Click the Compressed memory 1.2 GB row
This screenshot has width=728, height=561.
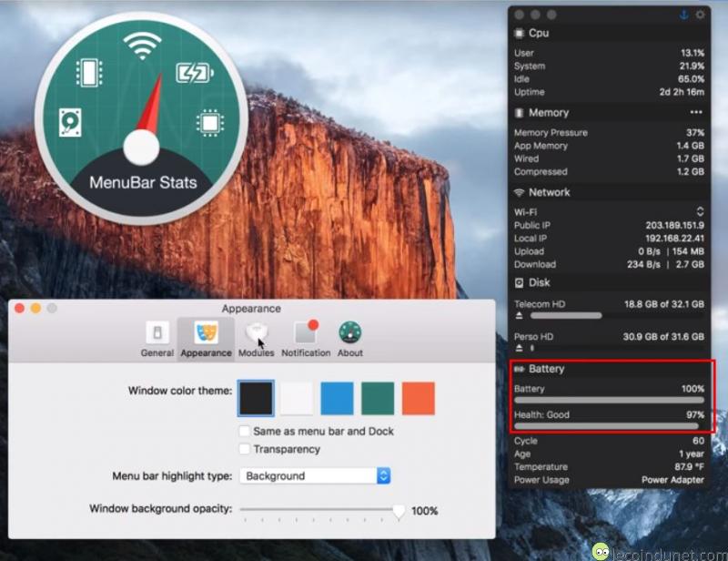pos(609,172)
